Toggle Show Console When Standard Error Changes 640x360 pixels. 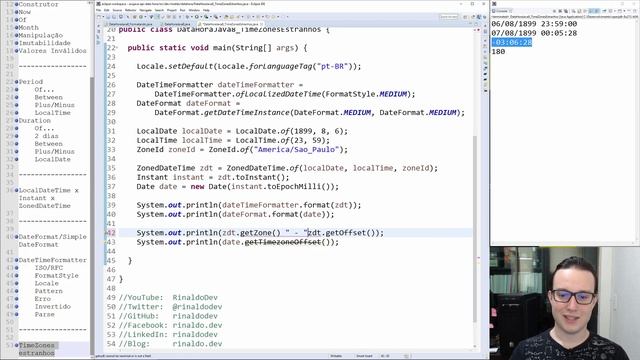(597, 11)
